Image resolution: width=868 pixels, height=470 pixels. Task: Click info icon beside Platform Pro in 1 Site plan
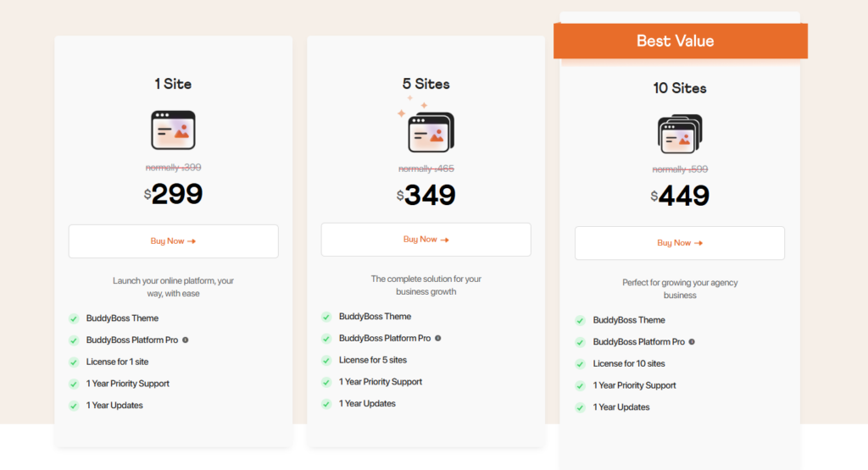(186, 340)
